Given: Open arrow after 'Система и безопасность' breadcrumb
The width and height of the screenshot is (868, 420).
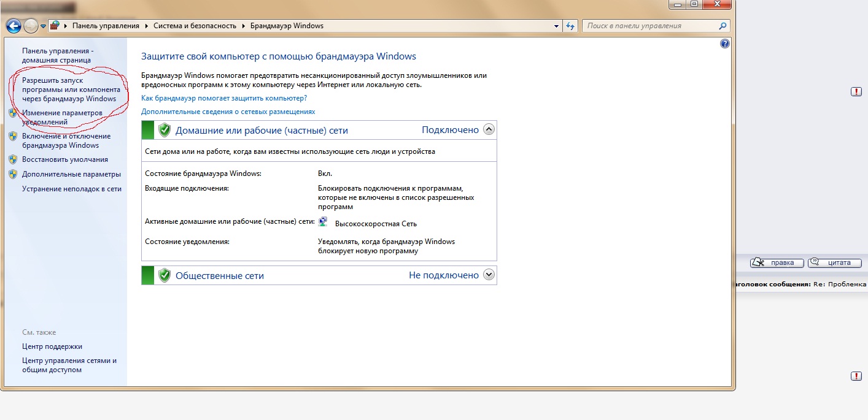Looking at the screenshot, I should click(x=244, y=26).
